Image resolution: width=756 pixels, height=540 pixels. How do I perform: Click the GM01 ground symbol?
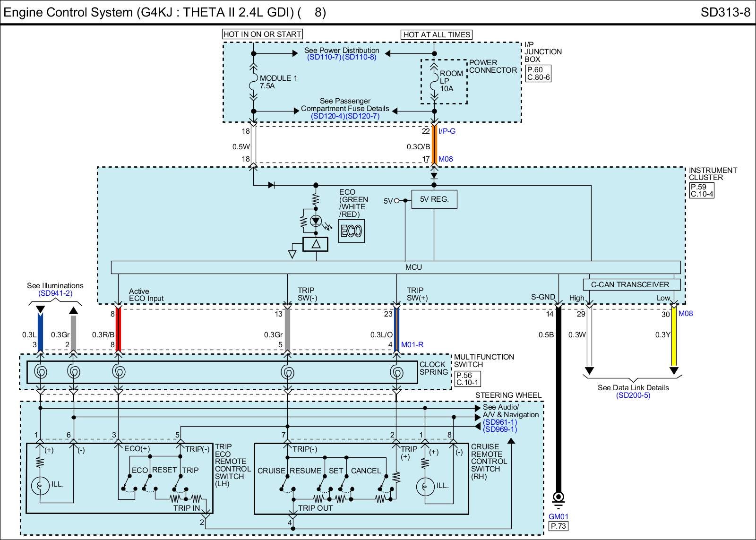click(558, 497)
